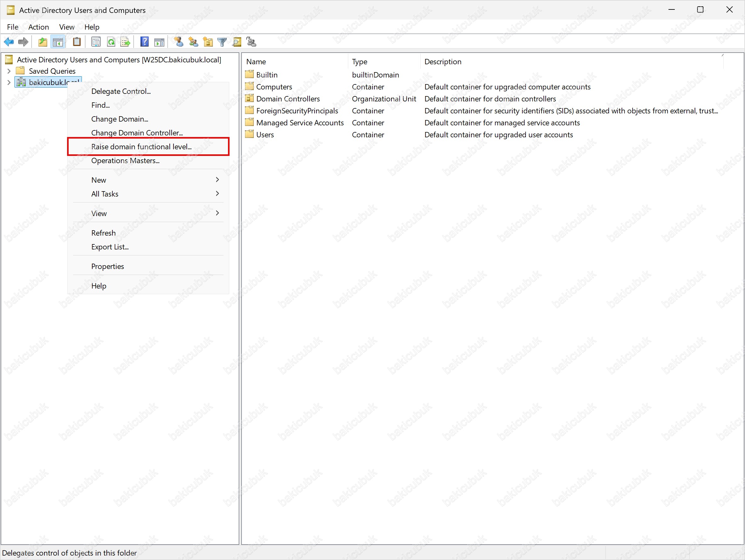Select the root Active Directory Users and Computers node
This screenshot has height=560, width=745.
click(x=119, y=60)
